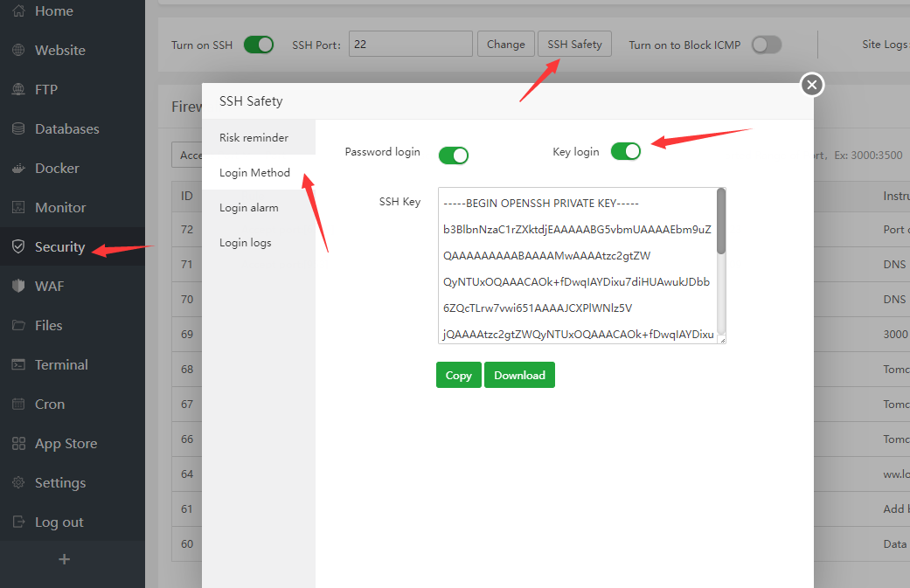Open the Cron menu label
The height and width of the screenshot is (588, 910).
tap(49, 405)
